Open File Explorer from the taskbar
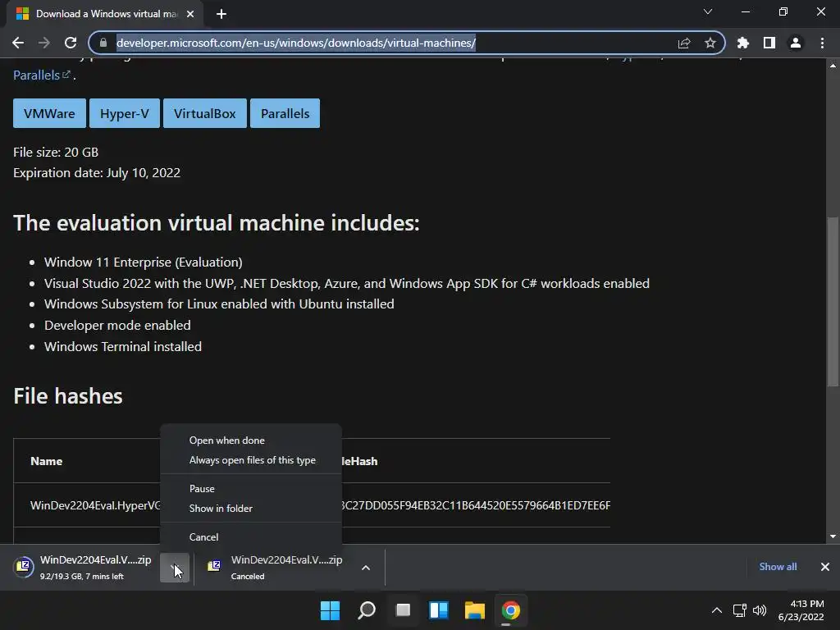 pyautogui.click(x=475, y=610)
